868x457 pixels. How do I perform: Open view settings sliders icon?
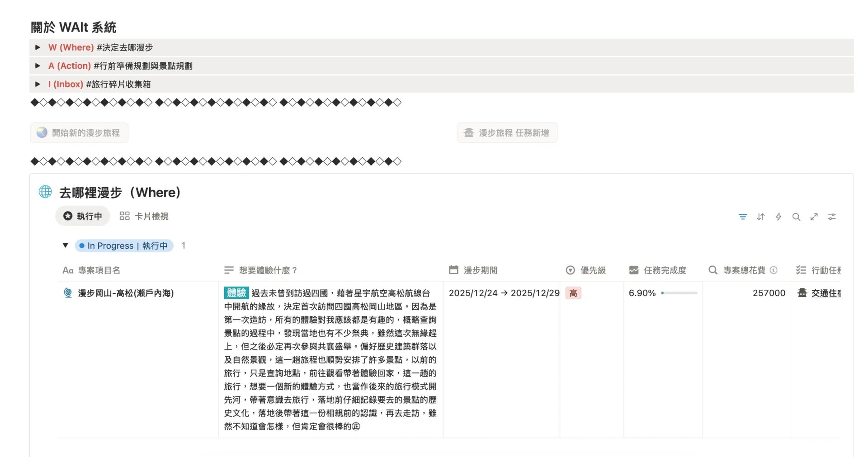point(831,217)
